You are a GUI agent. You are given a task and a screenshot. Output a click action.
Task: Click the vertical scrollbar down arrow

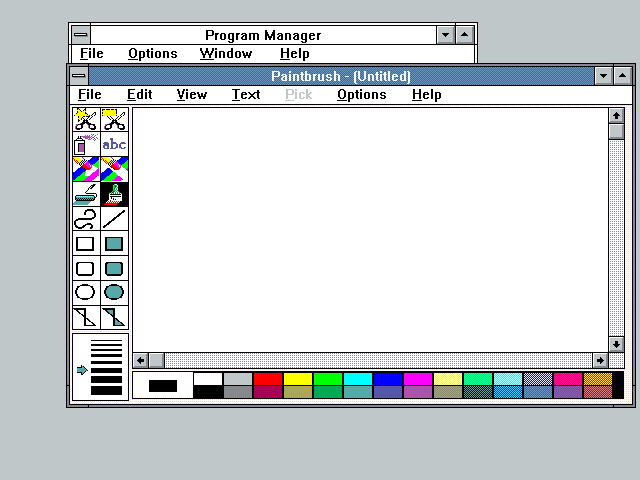point(616,344)
